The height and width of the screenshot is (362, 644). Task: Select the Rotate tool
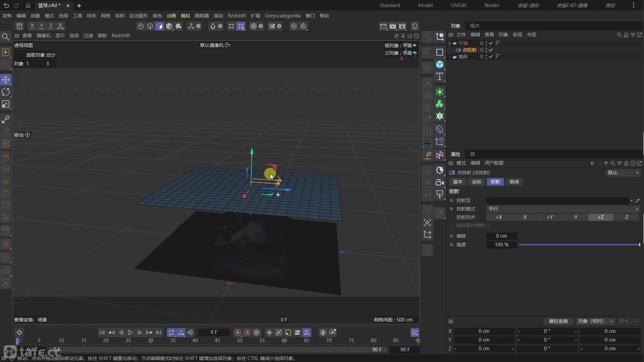pyautogui.click(x=6, y=92)
